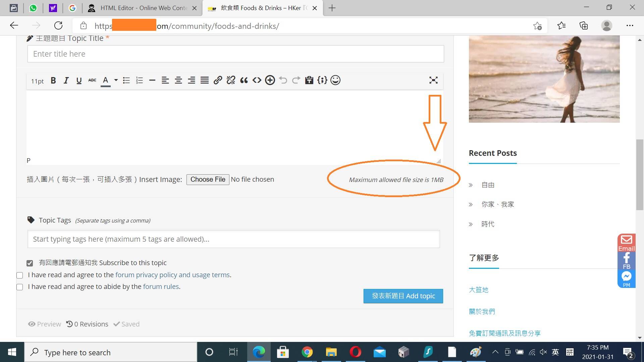Viewport: 644px width, 362px height.
Task: Check agreement to the forum privacy policy
Action: (x=19, y=275)
